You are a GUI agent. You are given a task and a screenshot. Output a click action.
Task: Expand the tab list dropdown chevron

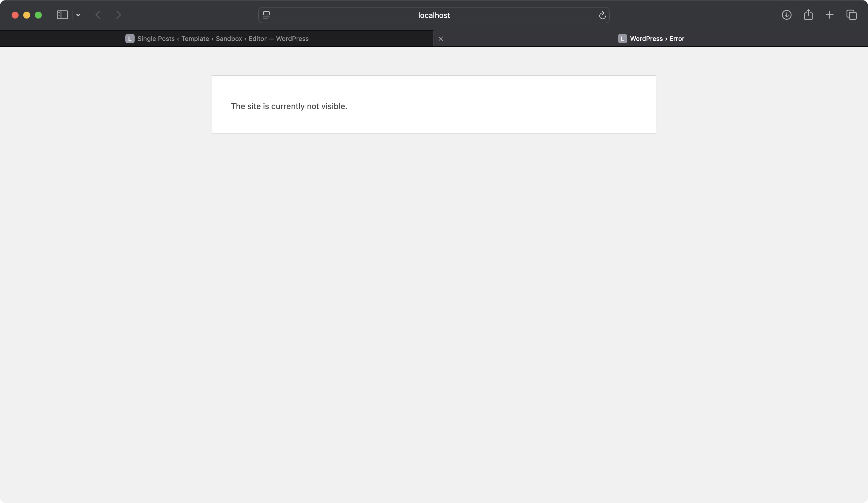78,15
